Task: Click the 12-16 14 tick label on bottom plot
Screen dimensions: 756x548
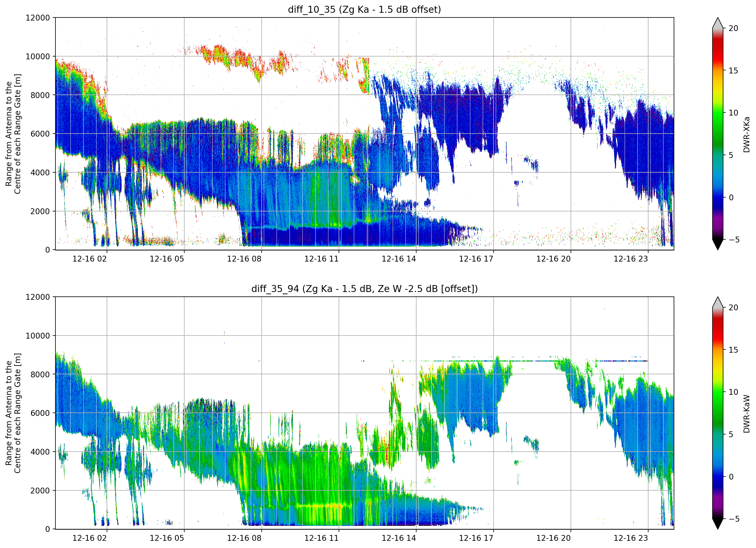Action: [x=399, y=538]
